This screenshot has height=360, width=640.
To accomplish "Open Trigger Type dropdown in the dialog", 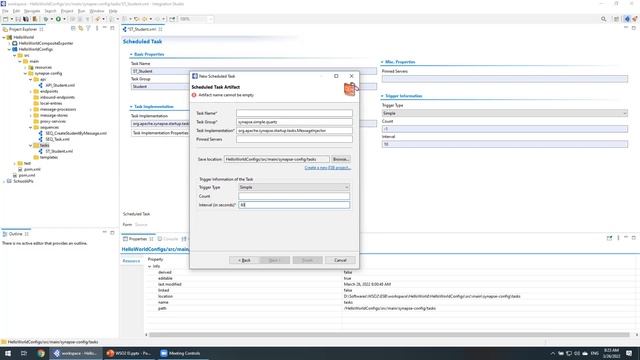I will (294, 187).
